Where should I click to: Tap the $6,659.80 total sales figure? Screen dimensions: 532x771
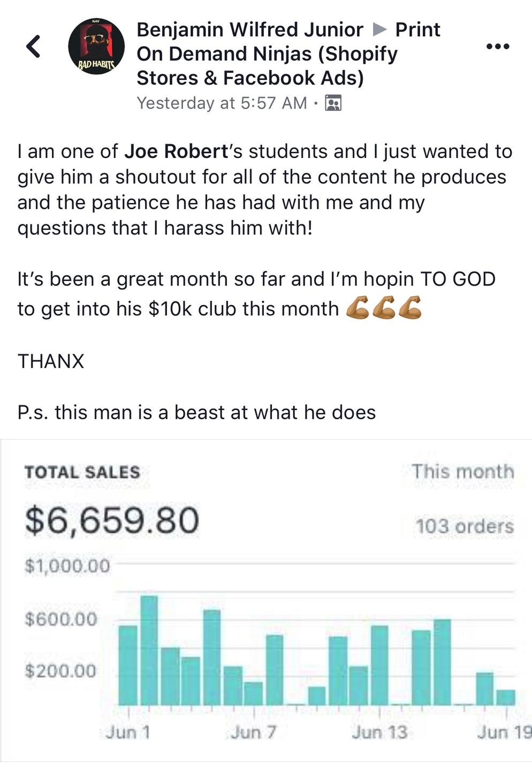point(112,520)
